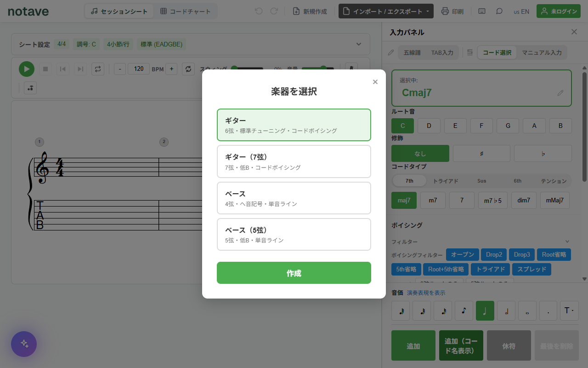
Task: Open the T tuplet dropdown
Action: click(x=569, y=310)
